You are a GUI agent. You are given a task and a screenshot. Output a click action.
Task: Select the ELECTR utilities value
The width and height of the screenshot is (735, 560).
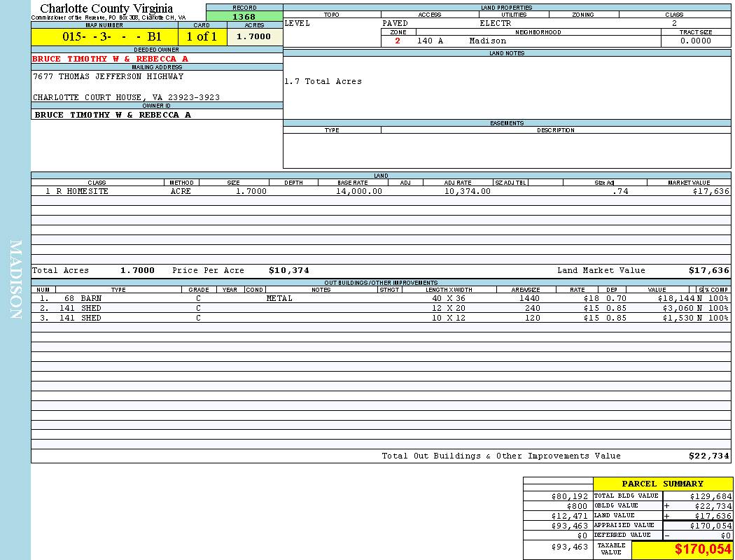coord(496,23)
